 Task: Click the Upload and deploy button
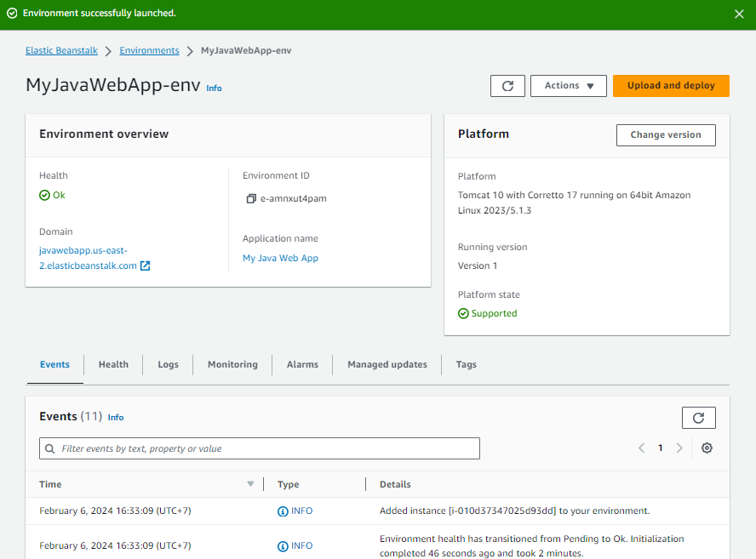671,86
